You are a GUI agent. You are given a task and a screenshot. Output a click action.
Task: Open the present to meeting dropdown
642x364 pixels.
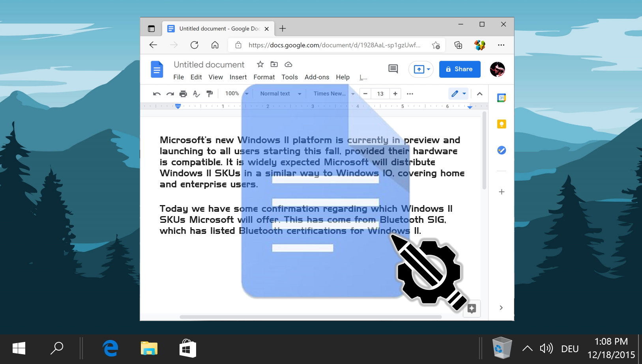[x=421, y=69]
